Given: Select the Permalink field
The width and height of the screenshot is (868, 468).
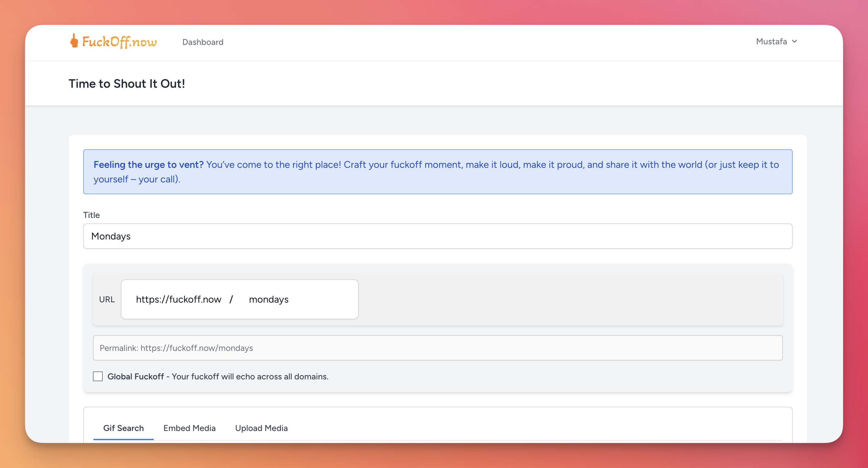Looking at the screenshot, I should pyautogui.click(x=438, y=348).
